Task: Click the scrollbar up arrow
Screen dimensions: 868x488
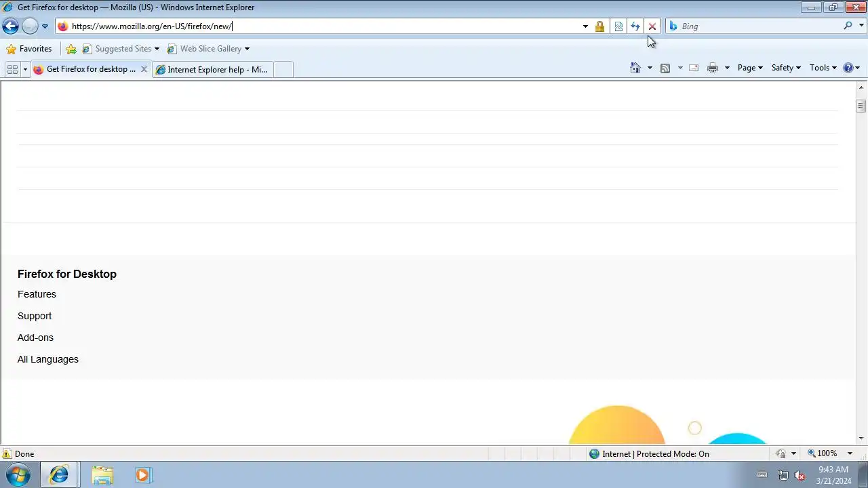Action: [x=861, y=87]
